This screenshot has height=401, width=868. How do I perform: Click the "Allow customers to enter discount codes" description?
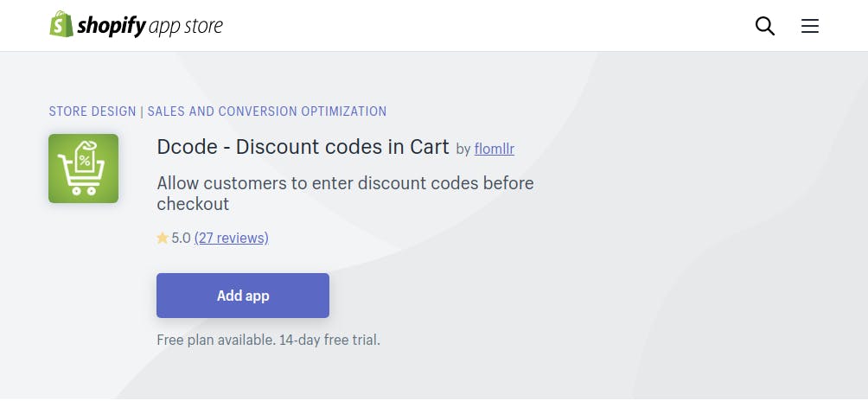pos(345,183)
